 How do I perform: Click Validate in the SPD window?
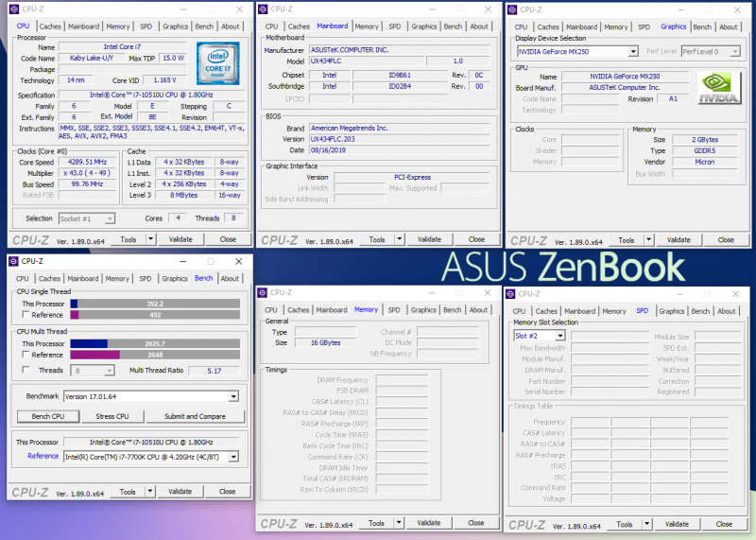pos(677,524)
